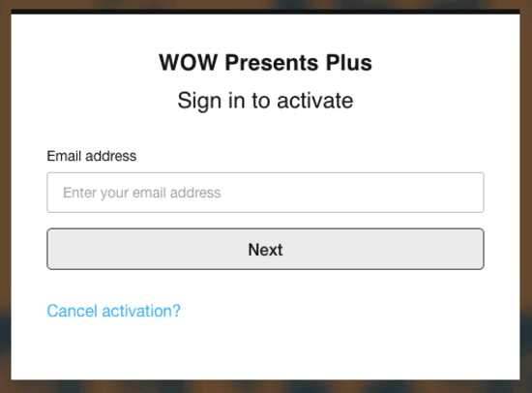Click the word activate in the subtitle
The width and height of the screenshot is (532, 393).
[315, 101]
